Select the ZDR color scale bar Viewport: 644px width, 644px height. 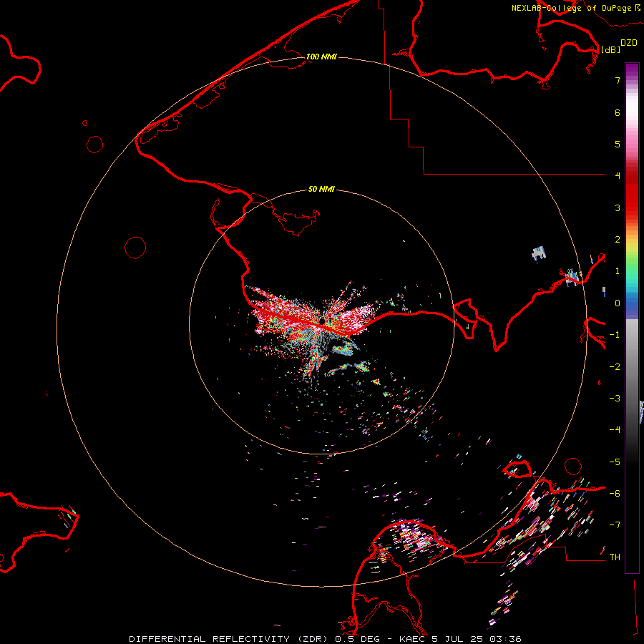[x=632, y=318]
